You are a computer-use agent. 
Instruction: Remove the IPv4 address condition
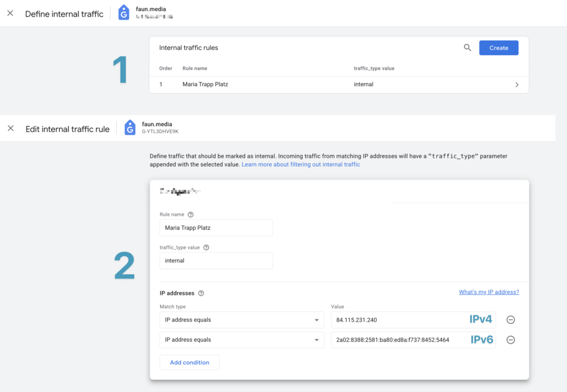pos(511,319)
